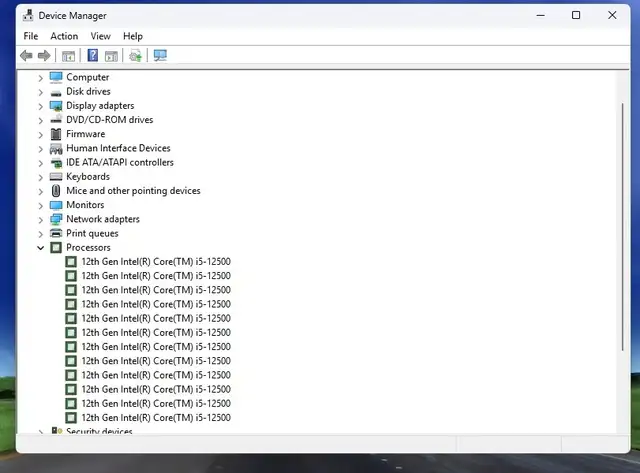Viewport: 640px width, 473px height.
Task: Select the Keyboards label
Action: click(x=88, y=177)
